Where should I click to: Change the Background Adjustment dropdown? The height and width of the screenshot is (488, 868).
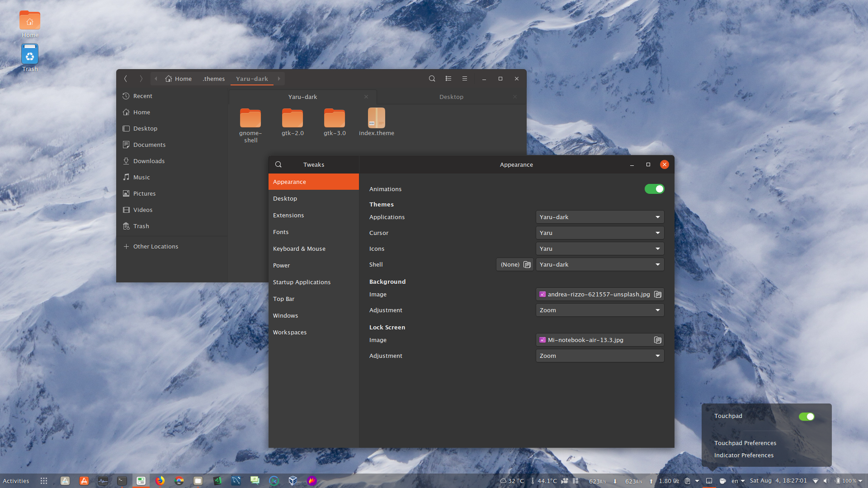[x=599, y=310]
